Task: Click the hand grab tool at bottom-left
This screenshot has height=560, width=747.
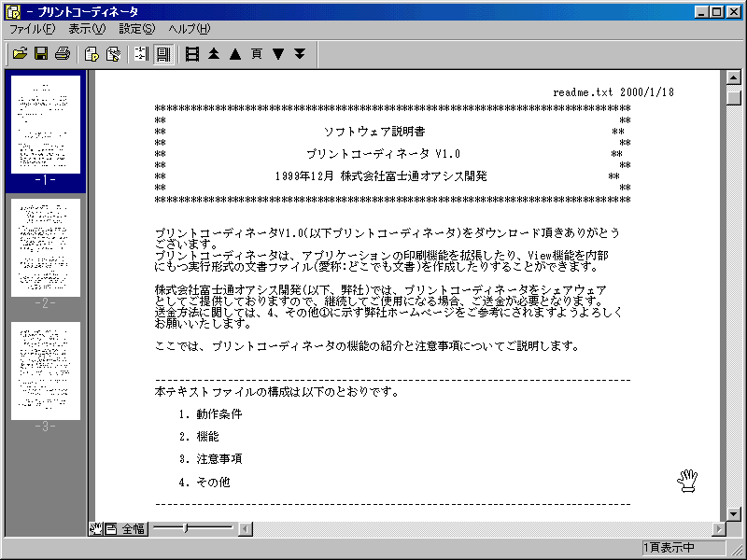Action: click(96, 528)
